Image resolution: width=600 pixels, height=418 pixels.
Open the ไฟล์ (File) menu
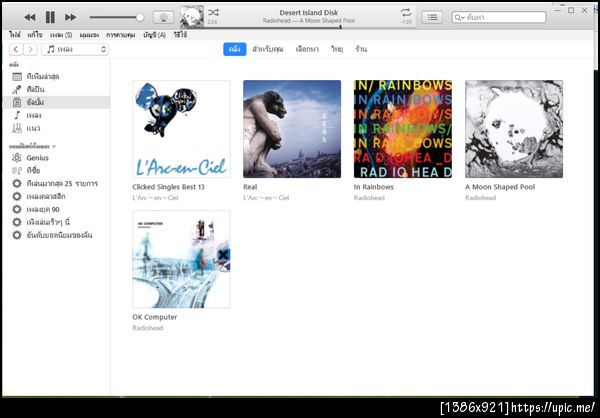(x=15, y=35)
